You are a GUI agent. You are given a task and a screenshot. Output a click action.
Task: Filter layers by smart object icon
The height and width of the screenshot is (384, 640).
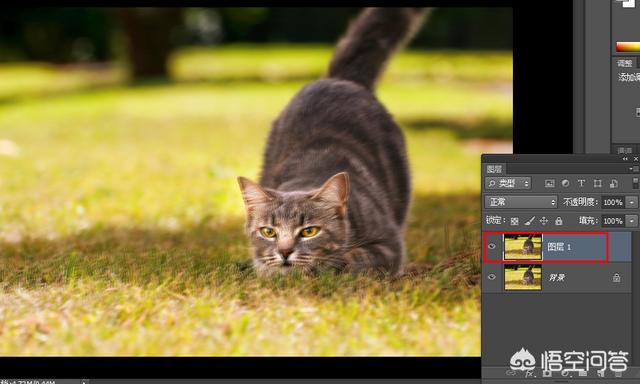pyautogui.click(x=613, y=184)
